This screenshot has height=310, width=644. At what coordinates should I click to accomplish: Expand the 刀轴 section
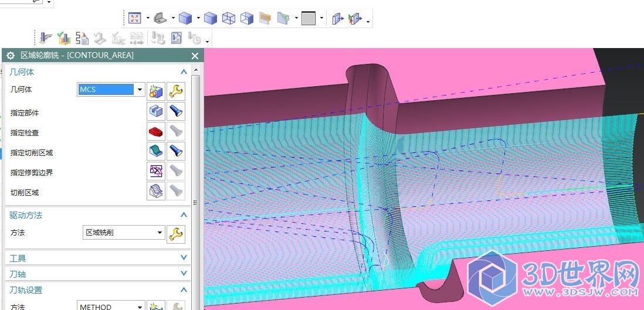pyautogui.click(x=184, y=273)
